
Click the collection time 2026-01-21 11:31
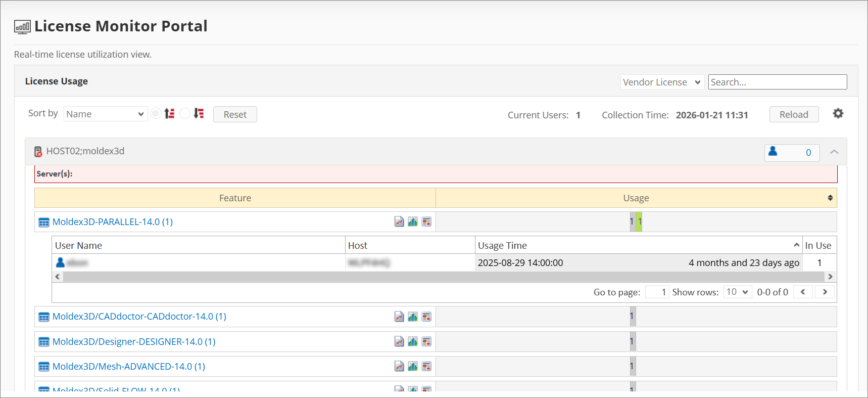[712, 115]
